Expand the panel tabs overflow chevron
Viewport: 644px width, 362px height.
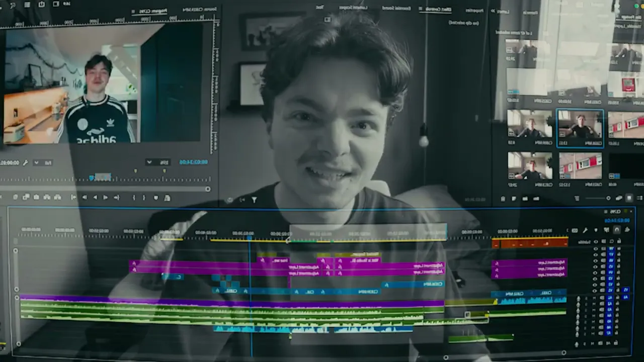point(493,11)
